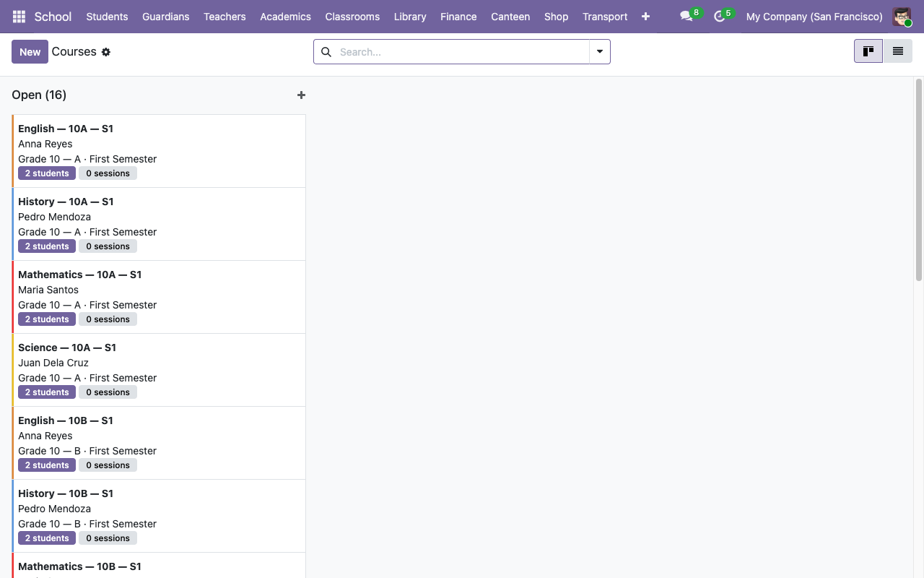Open the History — 10A — S1 course card
The image size is (924, 578).
pos(159,224)
